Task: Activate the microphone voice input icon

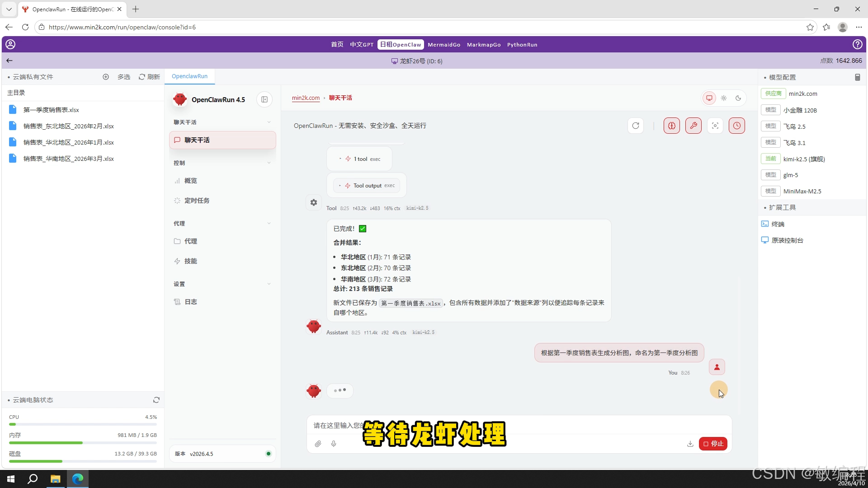Action: pos(334,444)
